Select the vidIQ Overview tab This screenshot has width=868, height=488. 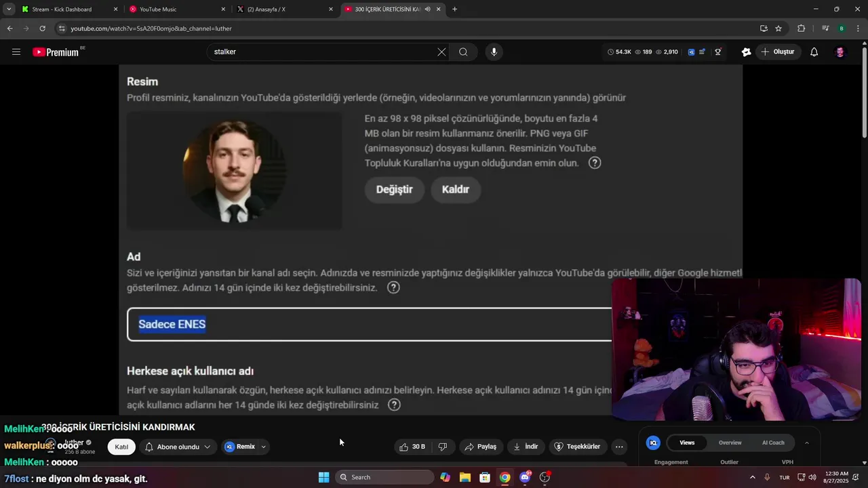[730, 443]
